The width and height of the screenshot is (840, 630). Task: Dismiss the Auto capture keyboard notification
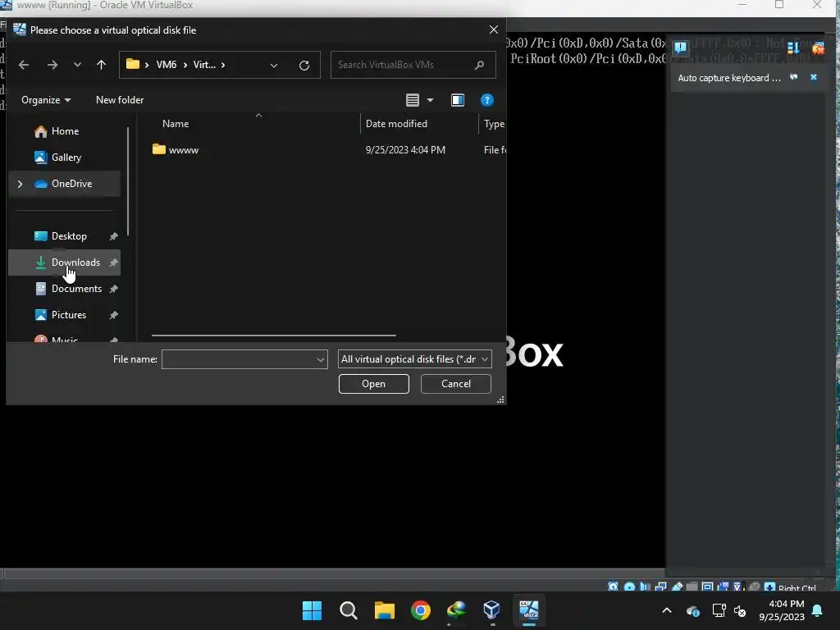coord(813,78)
